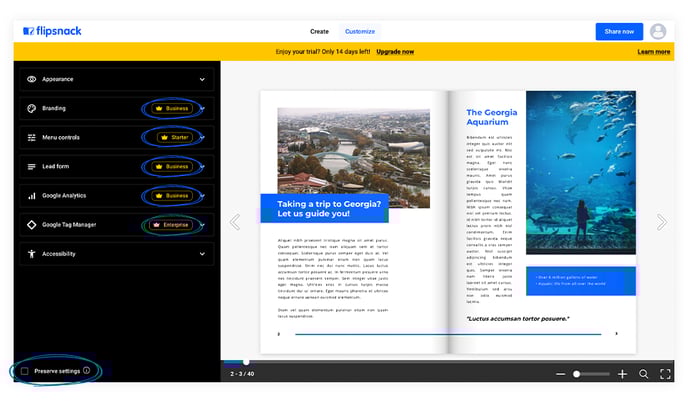Image resolution: width=688 pixels, height=403 pixels.
Task: Expand the Google Analytics chevron
Action: [203, 196]
